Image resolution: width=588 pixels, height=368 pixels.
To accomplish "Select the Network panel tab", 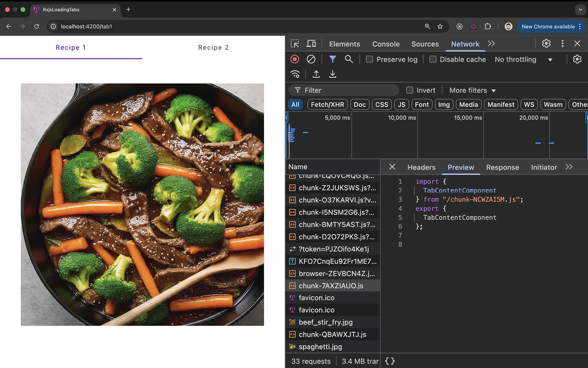I will pos(465,44).
